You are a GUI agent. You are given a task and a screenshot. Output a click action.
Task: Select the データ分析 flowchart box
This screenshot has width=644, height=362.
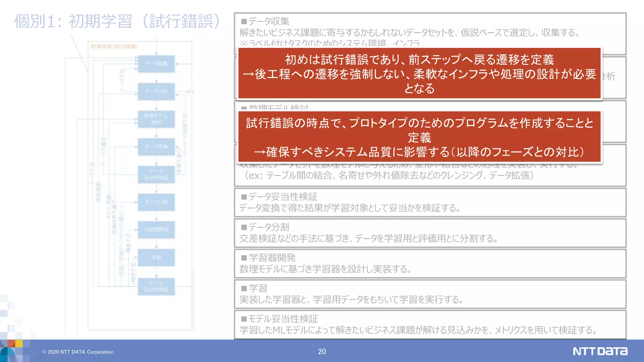pyautogui.click(x=156, y=91)
